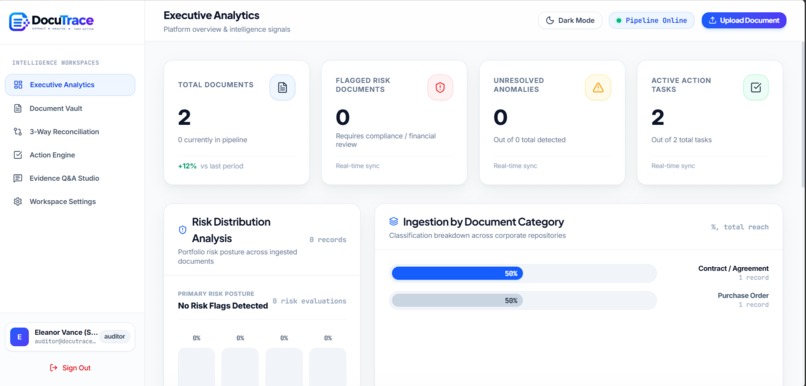This screenshot has height=386, width=806.
Task: Toggle Dark Mode
Action: pos(570,21)
